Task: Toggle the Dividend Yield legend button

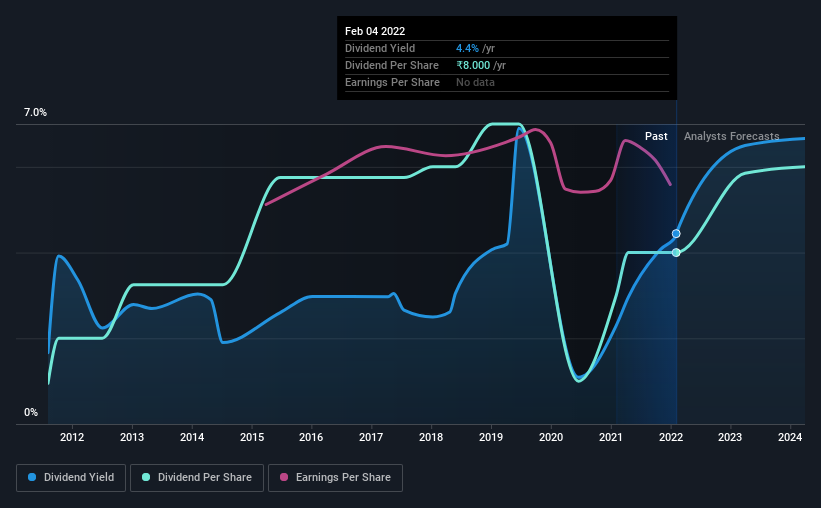Action: pos(71,478)
